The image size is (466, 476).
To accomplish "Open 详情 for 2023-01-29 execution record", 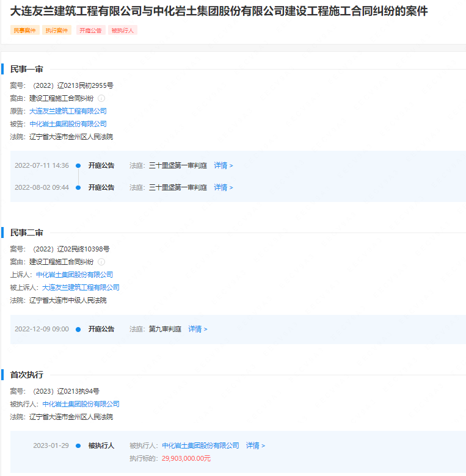I will click(255, 445).
